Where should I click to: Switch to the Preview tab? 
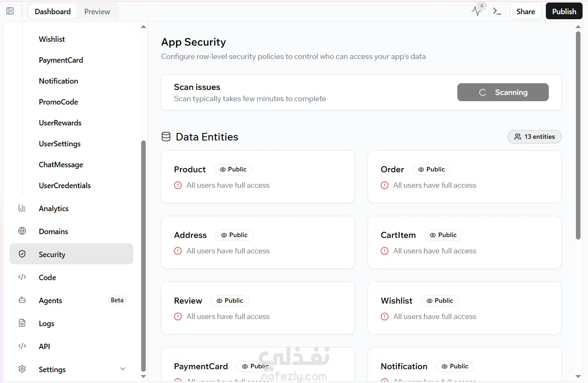click(x=97, y=12)
